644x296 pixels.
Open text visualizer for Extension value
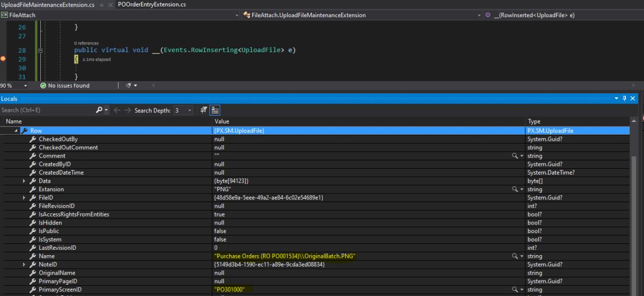tap(515, 189)
